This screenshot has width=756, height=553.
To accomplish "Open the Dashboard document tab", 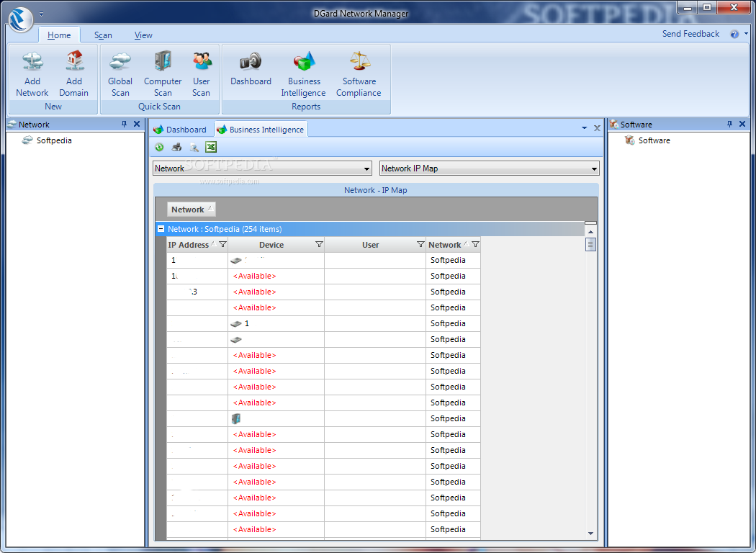I will tap(180, 129).
